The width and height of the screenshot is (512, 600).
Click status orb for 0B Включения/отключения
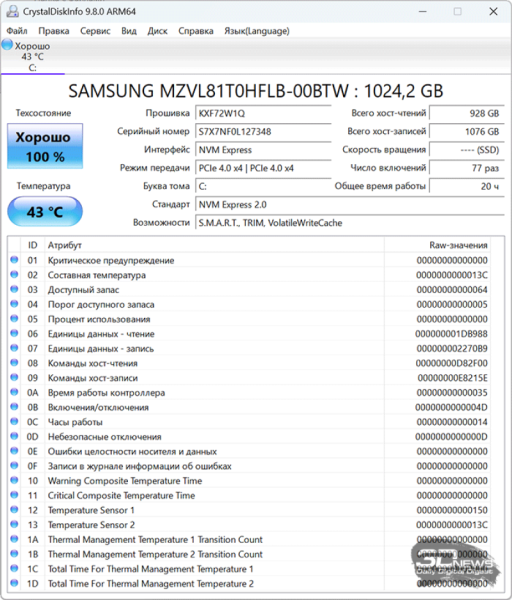tap(14, 407)
